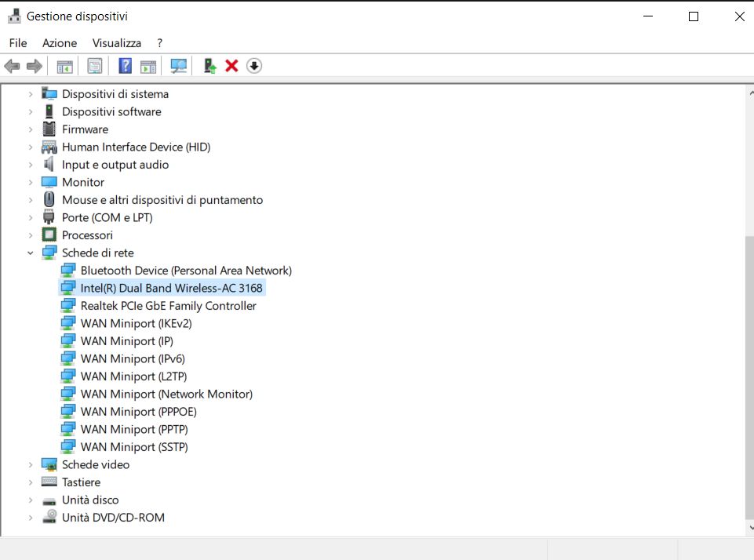Select WAN Miniport (PPPOE)
Image resolution: width=754 pixels, height=560 pixels.
click(139, 412)
